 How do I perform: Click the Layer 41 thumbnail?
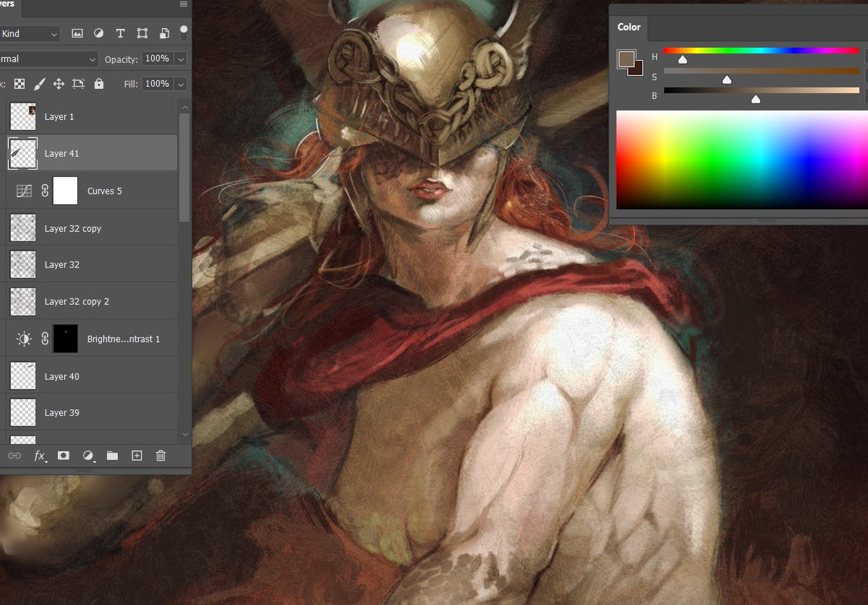pyautogui.click(x=23, y=153)
